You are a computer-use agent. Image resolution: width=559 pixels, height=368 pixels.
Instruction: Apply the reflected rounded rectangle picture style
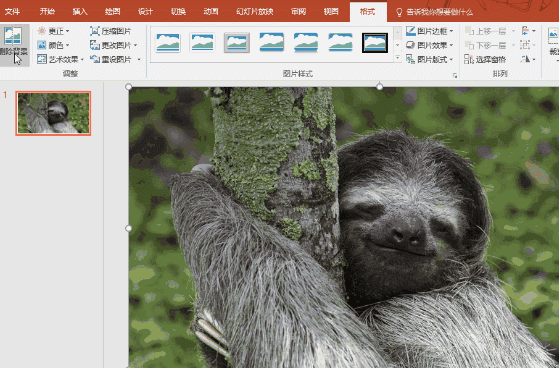coord(306,42)
